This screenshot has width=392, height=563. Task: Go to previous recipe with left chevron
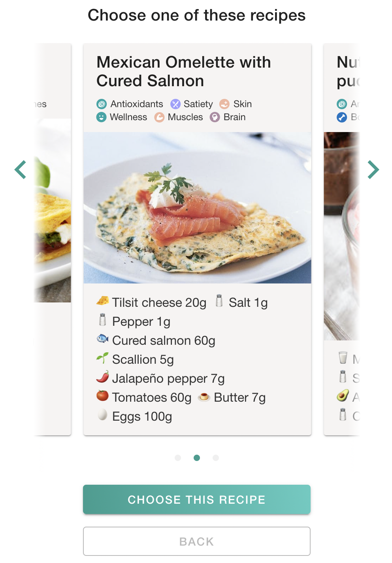21,170
